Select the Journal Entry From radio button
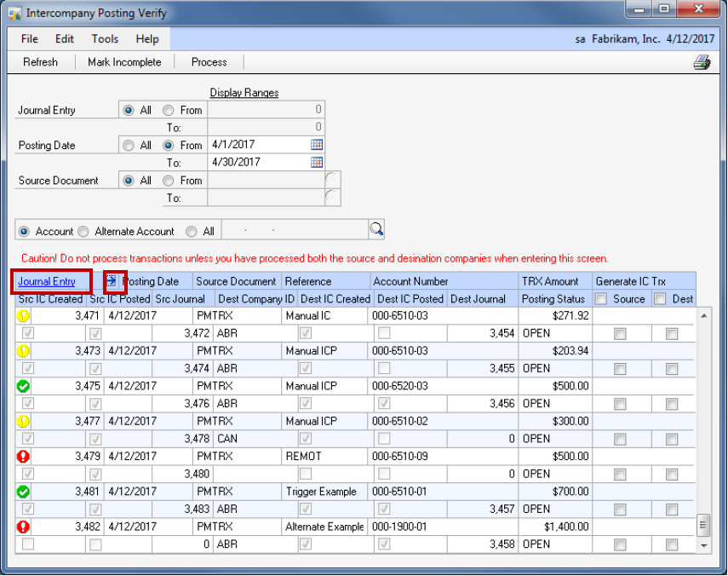The image size is (728, 576). coord(169,110)
